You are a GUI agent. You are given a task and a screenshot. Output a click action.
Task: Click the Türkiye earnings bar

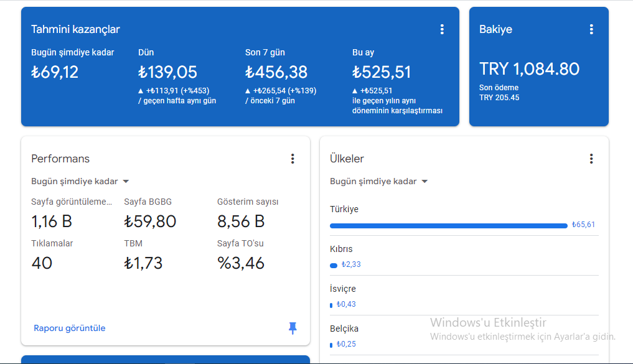click(x=449, y=226)
